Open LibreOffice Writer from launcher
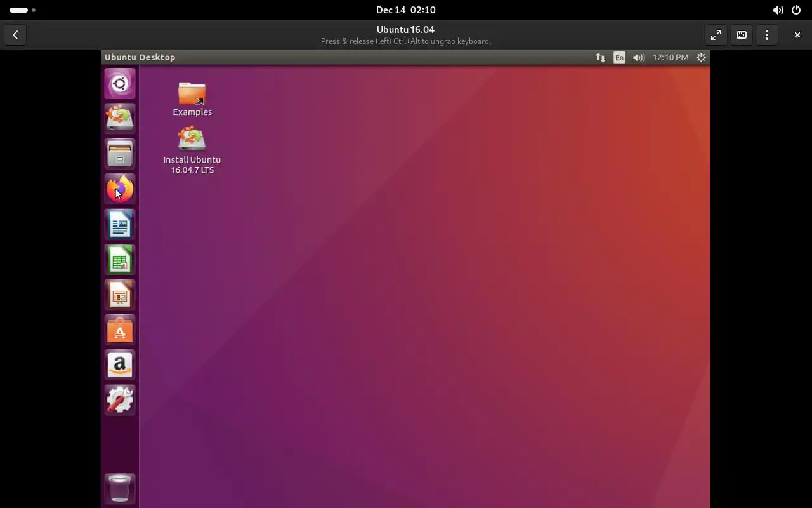 pyautogui.click(x=120, y=225)
